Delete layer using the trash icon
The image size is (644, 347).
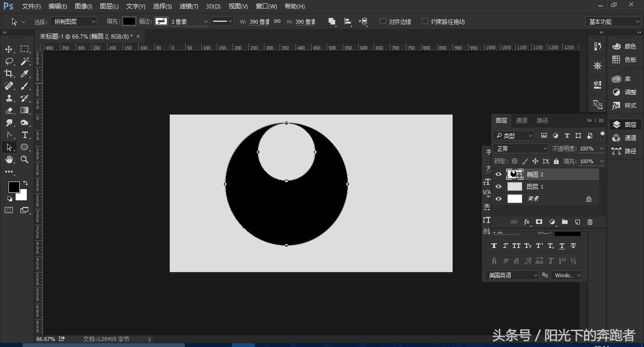[590, 222]
